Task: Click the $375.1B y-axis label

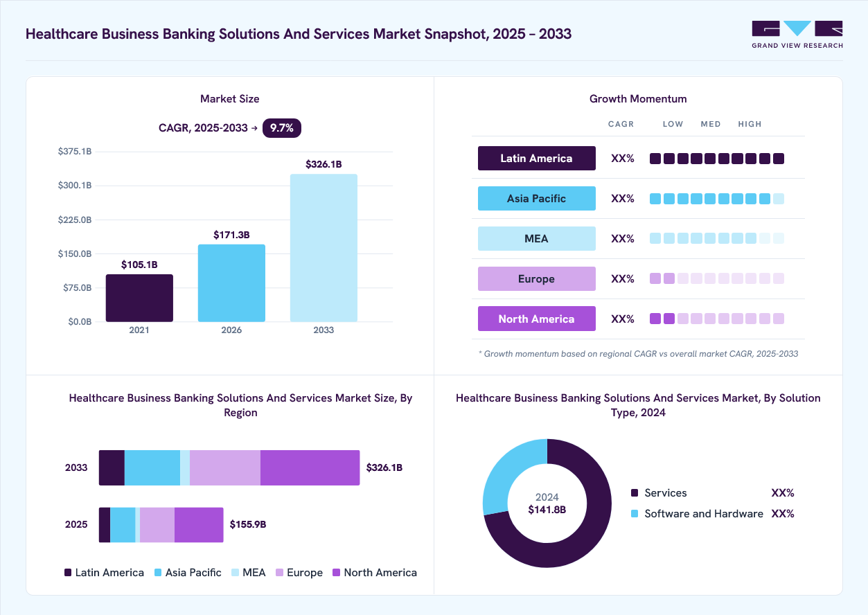Action: [75, 151]
